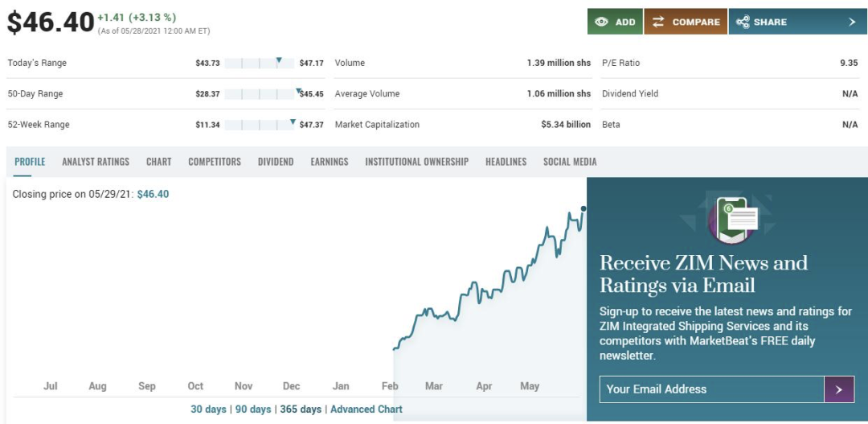Image resolution: width=868 pixels, height=424 pixels.
Task: Open the Advanced Chart link
Action: tap(366, 410)
